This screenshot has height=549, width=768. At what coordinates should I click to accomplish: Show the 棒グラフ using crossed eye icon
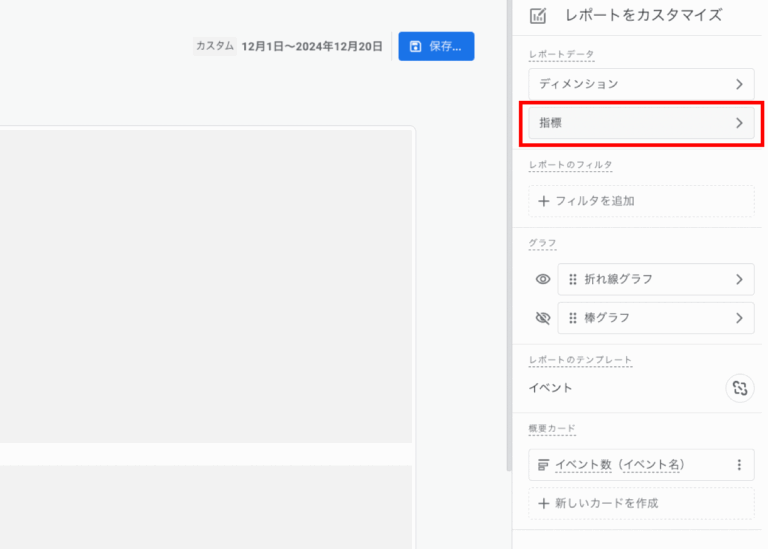click(x=543, y=318)
